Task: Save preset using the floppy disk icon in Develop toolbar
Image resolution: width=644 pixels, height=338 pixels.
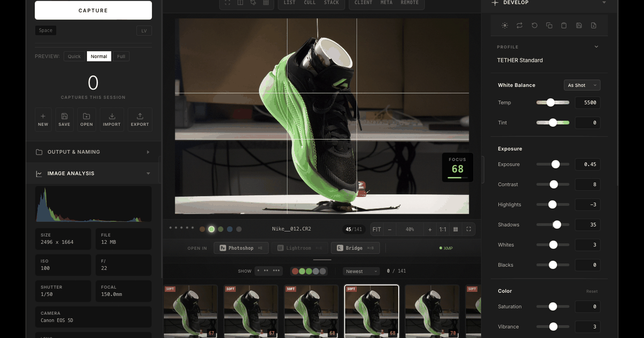Action: pos(579,25)
